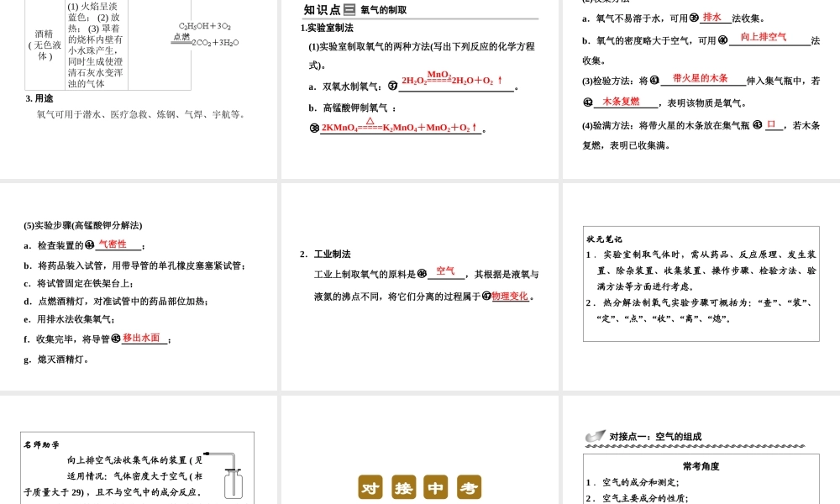The image size is (840, 504).
Task: Click the red 2H2O2 decomposition equation
Action: pyautogui.click(x=453, y=80)
